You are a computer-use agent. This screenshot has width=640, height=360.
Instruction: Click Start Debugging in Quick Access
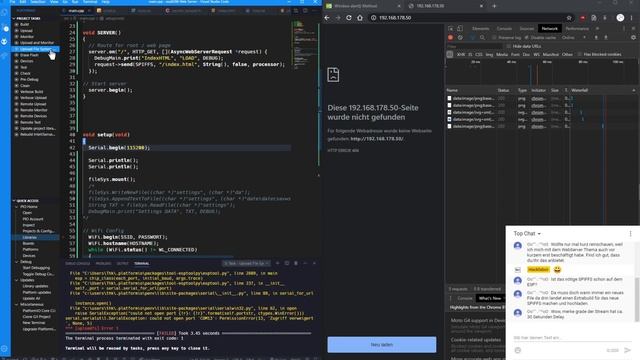point(36,268)
